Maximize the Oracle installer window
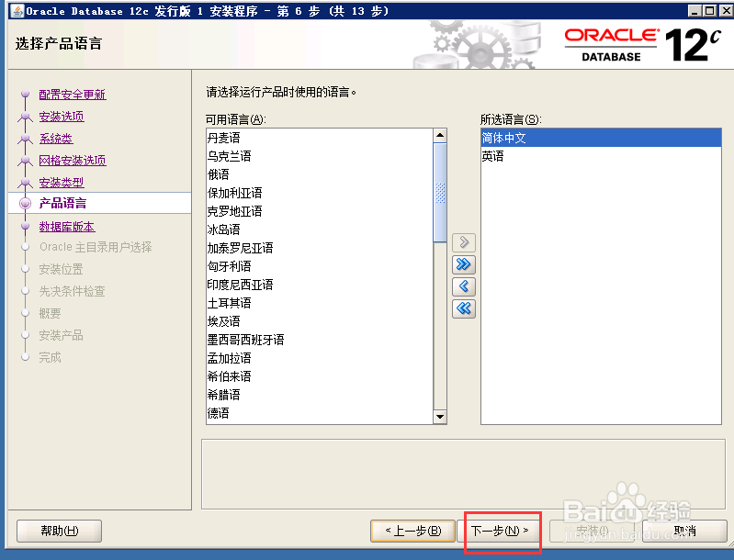734x560 pixels. click(710, 10)
